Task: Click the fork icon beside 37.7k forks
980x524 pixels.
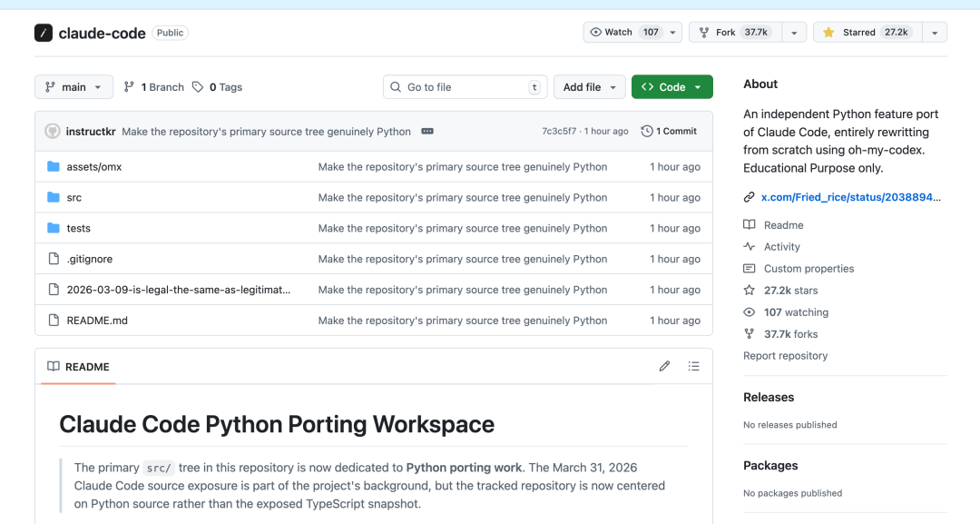Action: tap(749, 334)
